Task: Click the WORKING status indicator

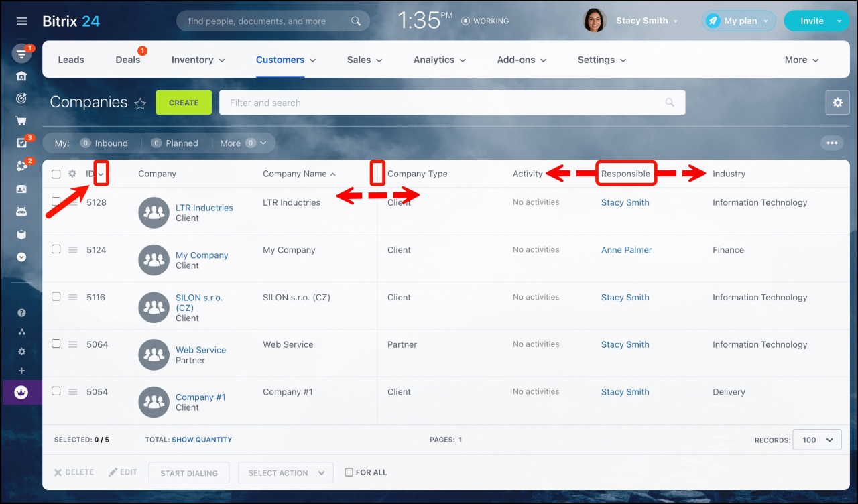Action: (485, 21)
